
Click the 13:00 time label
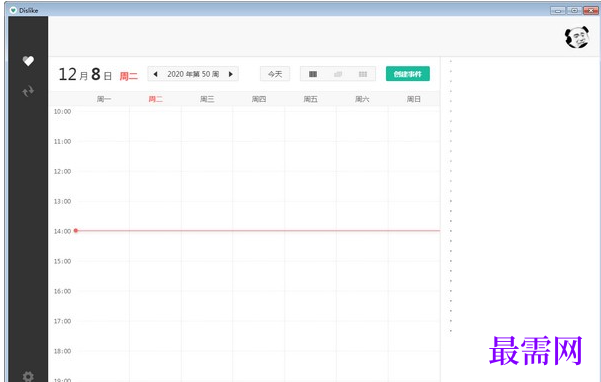[x=62, y=201]
